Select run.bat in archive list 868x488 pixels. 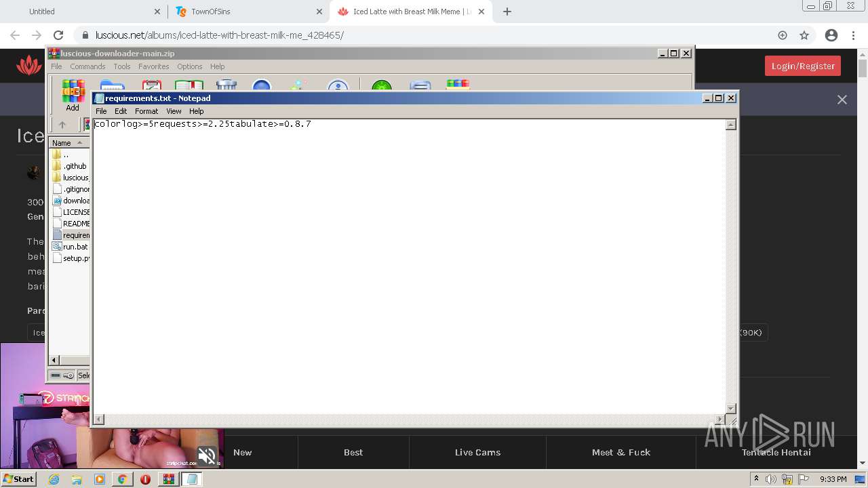coord(70,247)
